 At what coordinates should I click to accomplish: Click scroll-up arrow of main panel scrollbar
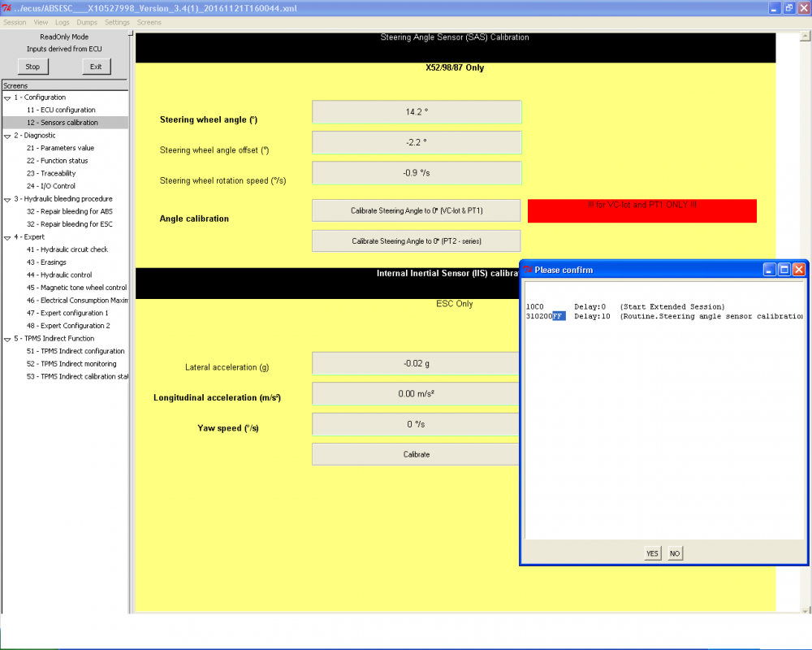click(x=806, y=37)
